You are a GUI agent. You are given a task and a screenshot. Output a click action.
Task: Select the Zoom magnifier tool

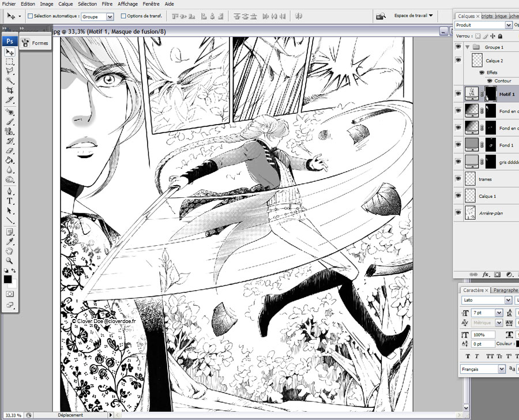pyautogui.click(x=10, y=261)
